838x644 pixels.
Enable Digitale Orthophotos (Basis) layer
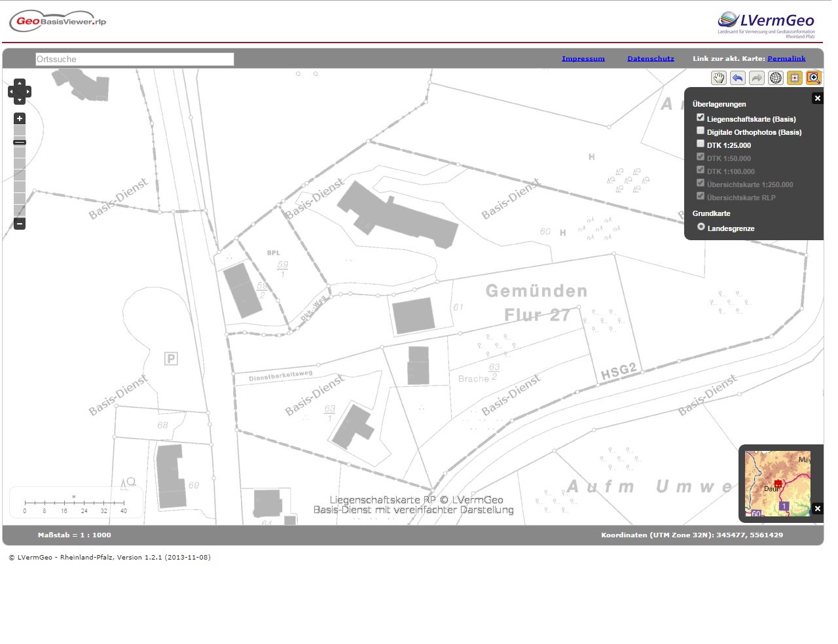coord(701,131)
